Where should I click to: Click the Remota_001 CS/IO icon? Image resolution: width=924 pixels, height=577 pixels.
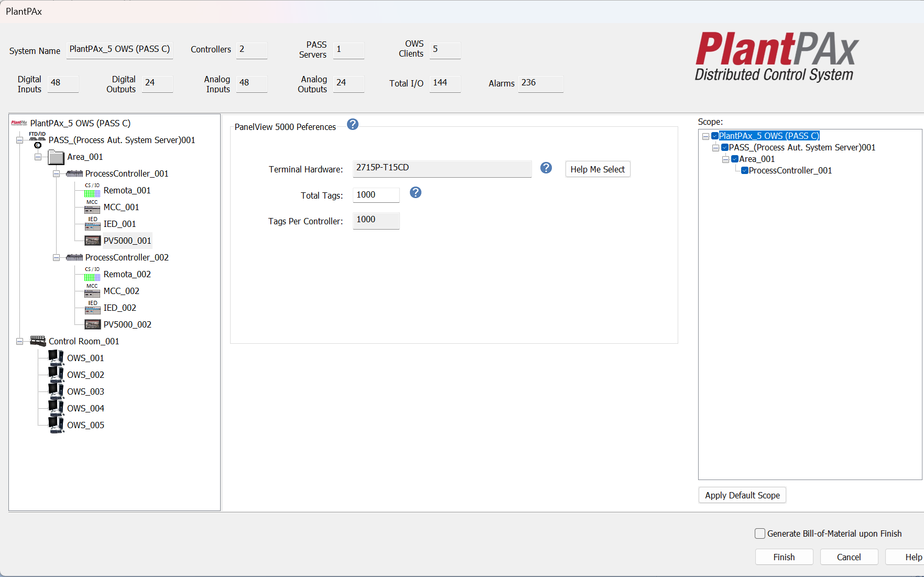pyautogui.click(x=92, y=190)
